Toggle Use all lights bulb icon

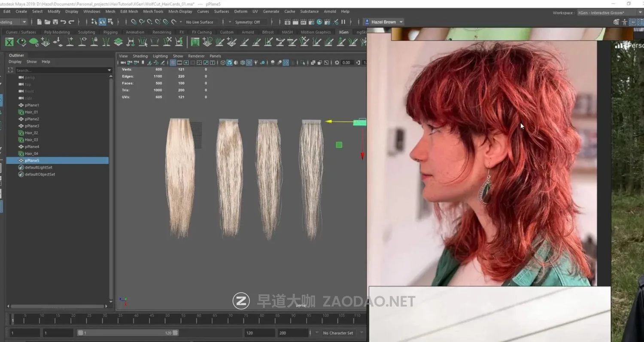tap(257, 63)
